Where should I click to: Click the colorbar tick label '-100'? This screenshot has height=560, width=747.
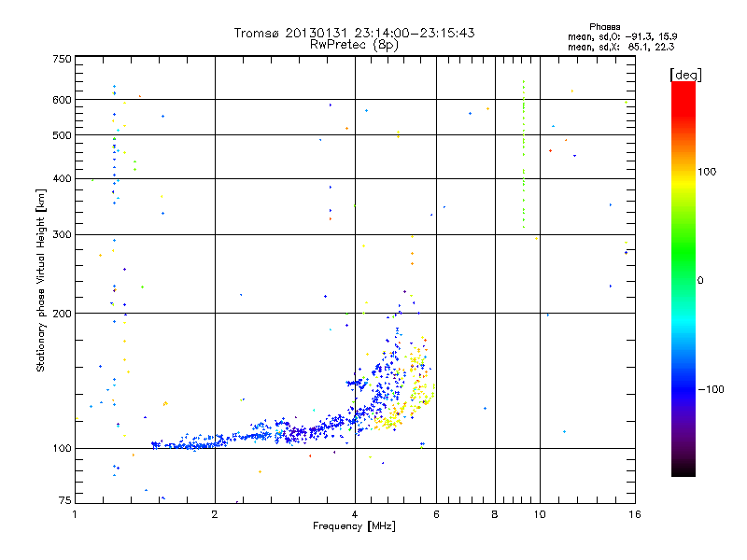tap(711, 389)
